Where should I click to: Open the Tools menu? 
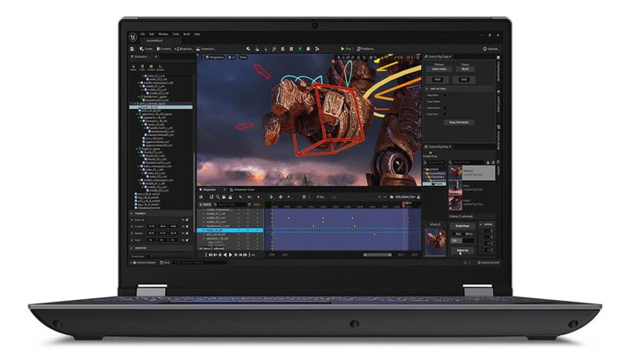pos(175,34)
